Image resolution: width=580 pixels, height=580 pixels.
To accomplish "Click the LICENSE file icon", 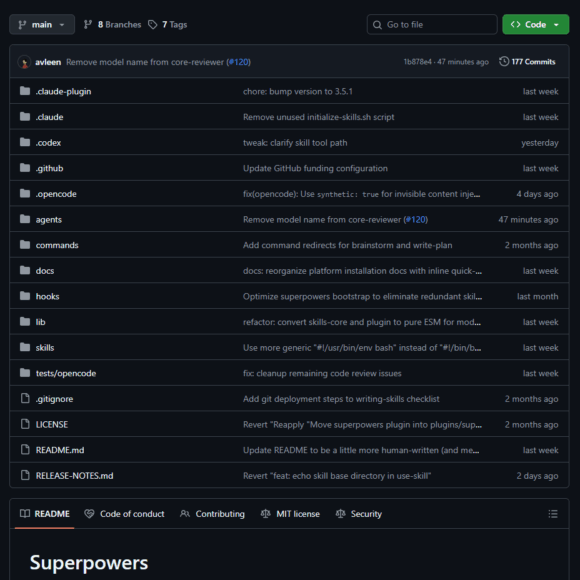I will tap(25, 424).
